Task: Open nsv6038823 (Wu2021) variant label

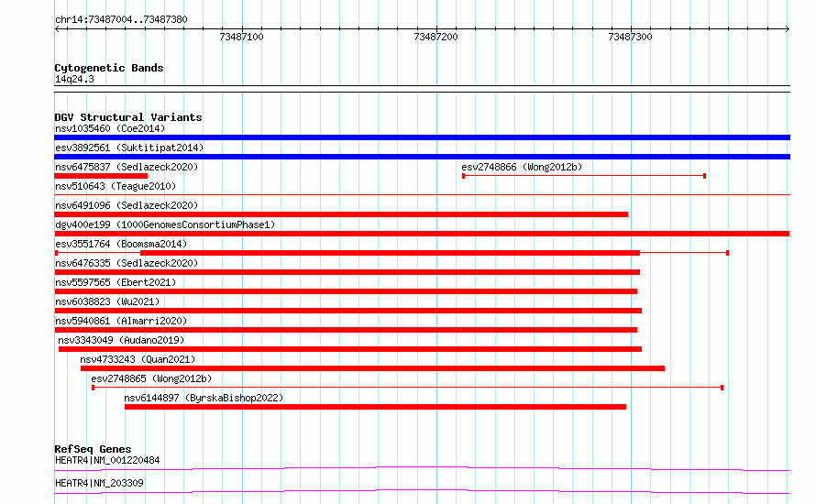Action: point(107,301)
